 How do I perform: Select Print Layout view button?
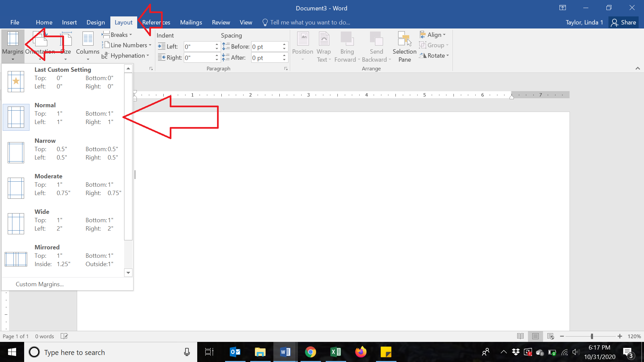tap(535, 336)
